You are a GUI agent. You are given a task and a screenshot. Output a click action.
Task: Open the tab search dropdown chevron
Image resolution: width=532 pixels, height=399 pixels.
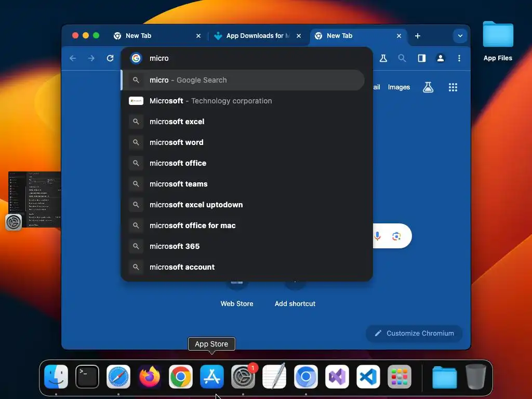point(460,36)
